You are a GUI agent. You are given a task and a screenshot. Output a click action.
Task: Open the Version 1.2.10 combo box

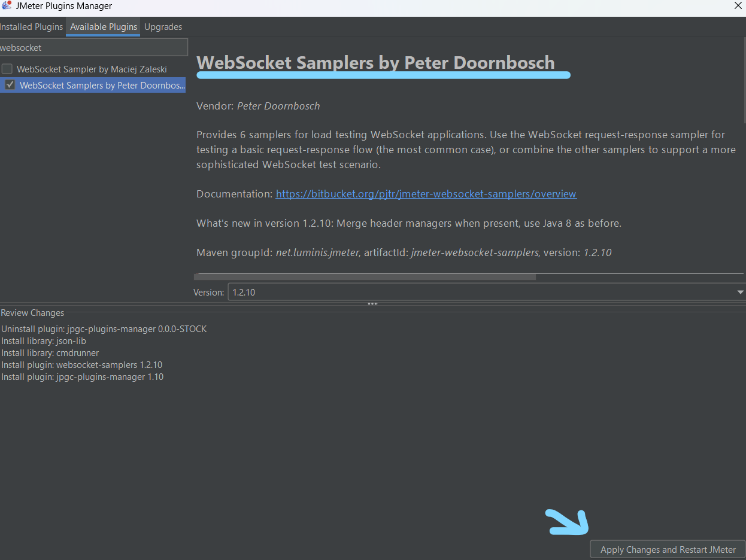click(x=479, y=293)
